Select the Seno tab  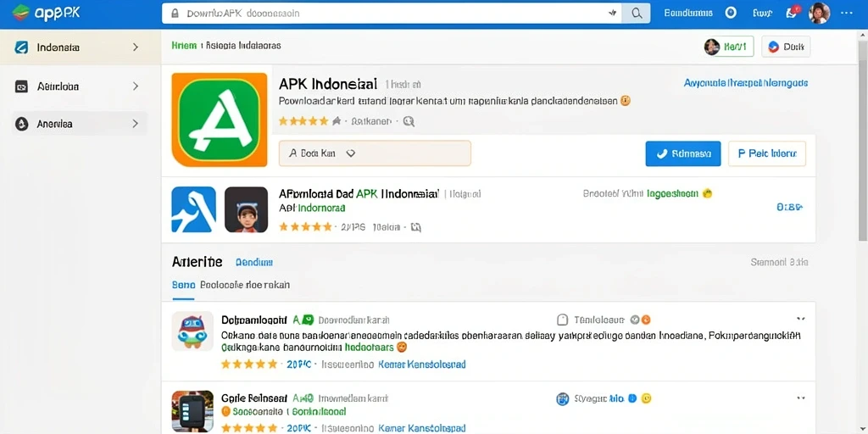[x=183, y=285]
